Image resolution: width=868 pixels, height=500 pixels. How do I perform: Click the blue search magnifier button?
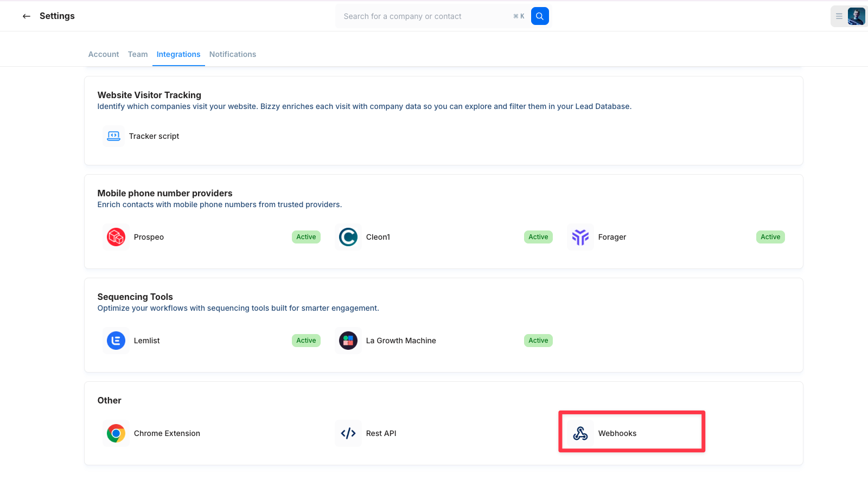540,16
